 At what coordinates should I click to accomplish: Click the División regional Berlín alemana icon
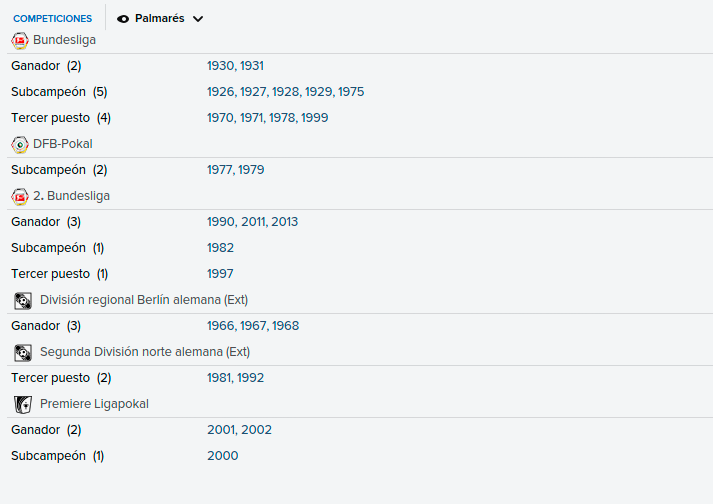click(23, 301)
